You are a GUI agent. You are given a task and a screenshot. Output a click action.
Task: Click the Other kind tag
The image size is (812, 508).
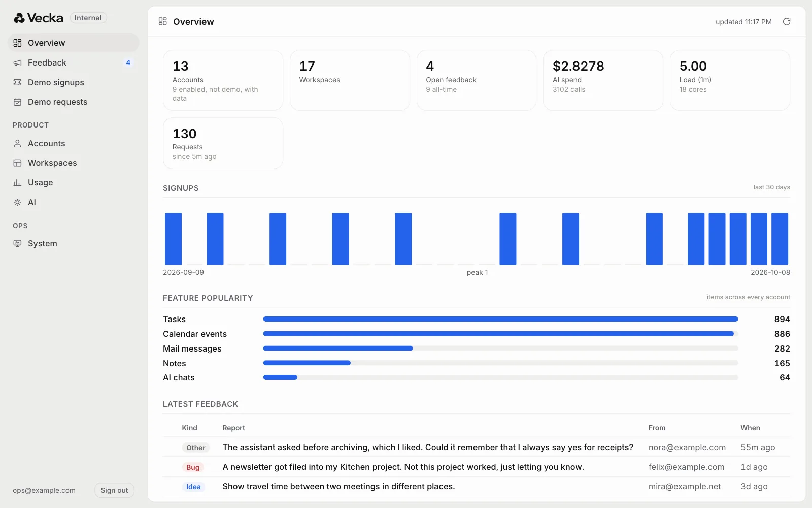(195, 448)
